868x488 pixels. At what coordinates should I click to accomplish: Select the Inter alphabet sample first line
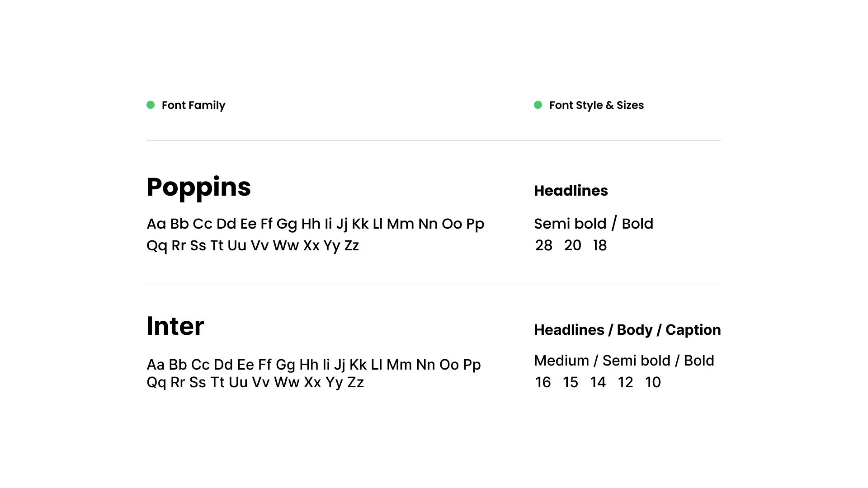tap(314, 365)
